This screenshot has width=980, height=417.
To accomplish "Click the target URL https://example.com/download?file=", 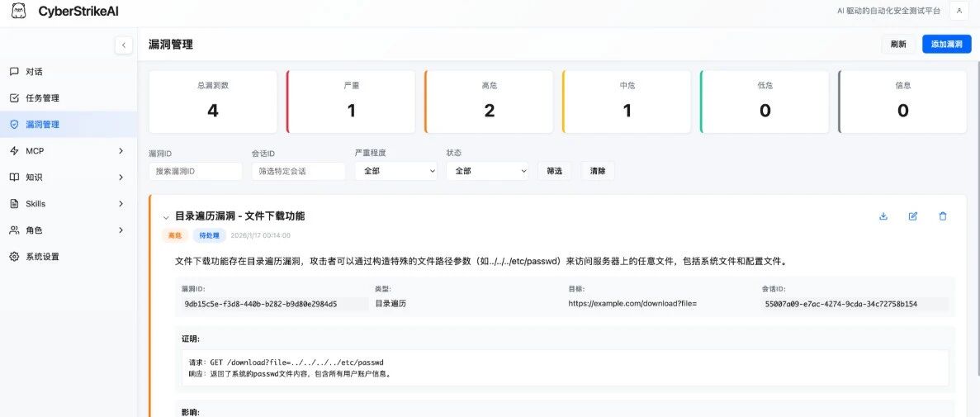I will (632, 304).
